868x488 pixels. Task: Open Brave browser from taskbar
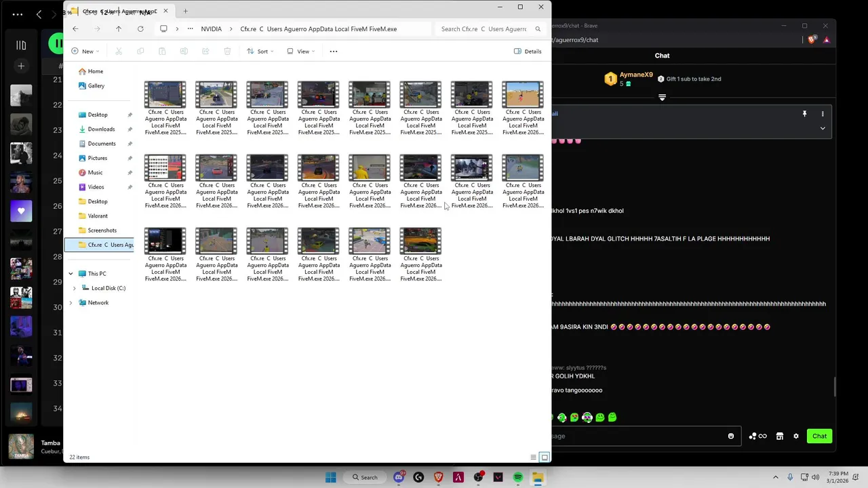(x=438, y=477)
